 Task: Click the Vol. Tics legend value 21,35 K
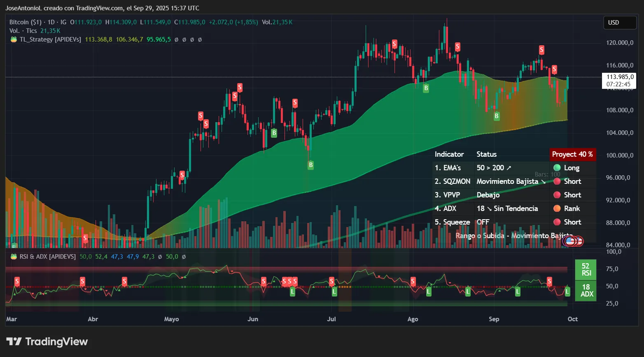tap(50, 30)
